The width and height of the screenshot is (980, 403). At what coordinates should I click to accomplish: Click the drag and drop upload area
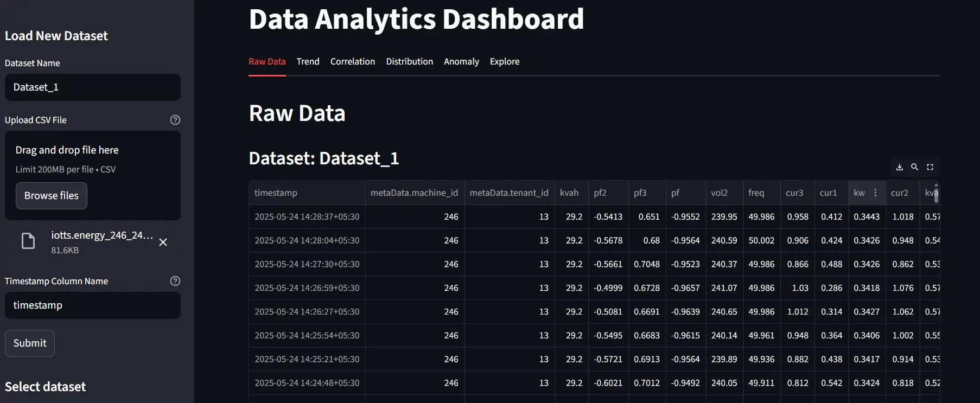coord(93,175)
